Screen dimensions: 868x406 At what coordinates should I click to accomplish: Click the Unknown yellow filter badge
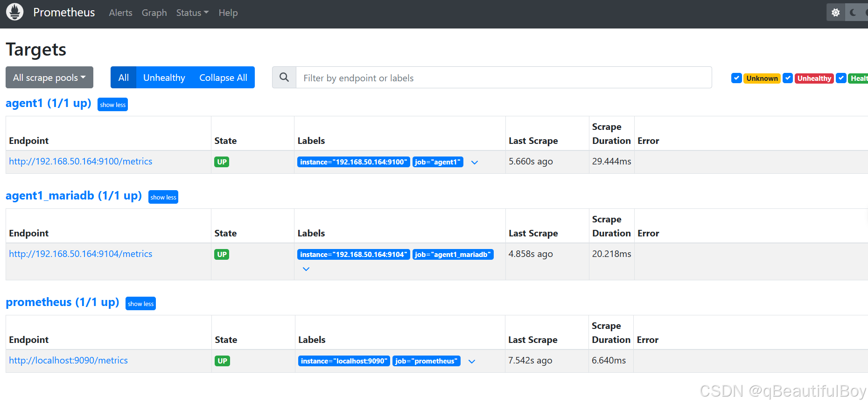(x=762, y=78)
